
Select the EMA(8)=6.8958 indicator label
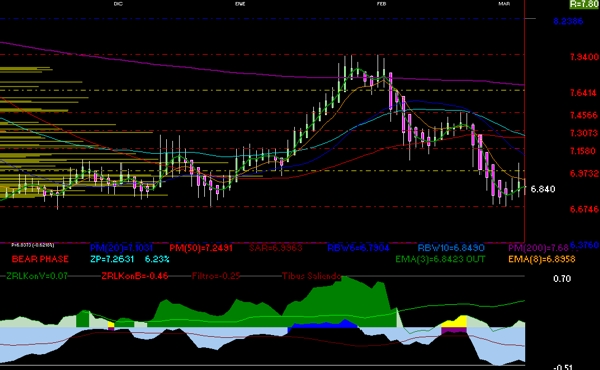(541, 259)
